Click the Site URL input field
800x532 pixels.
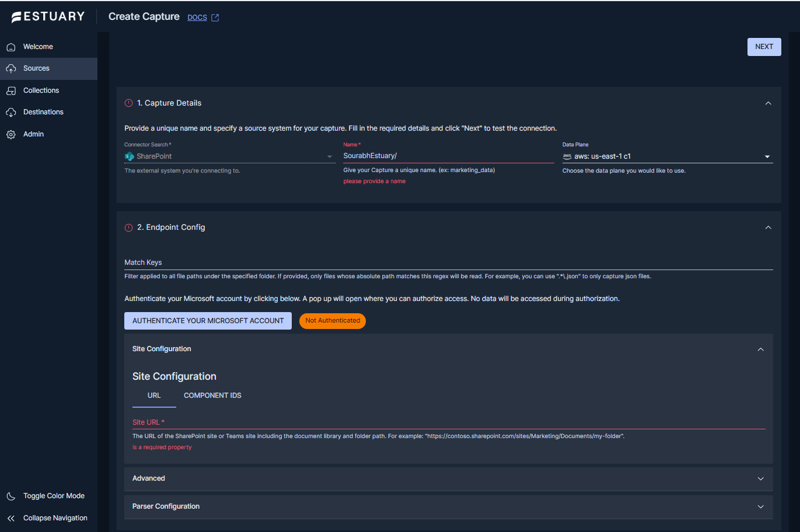tap(448, 422)
